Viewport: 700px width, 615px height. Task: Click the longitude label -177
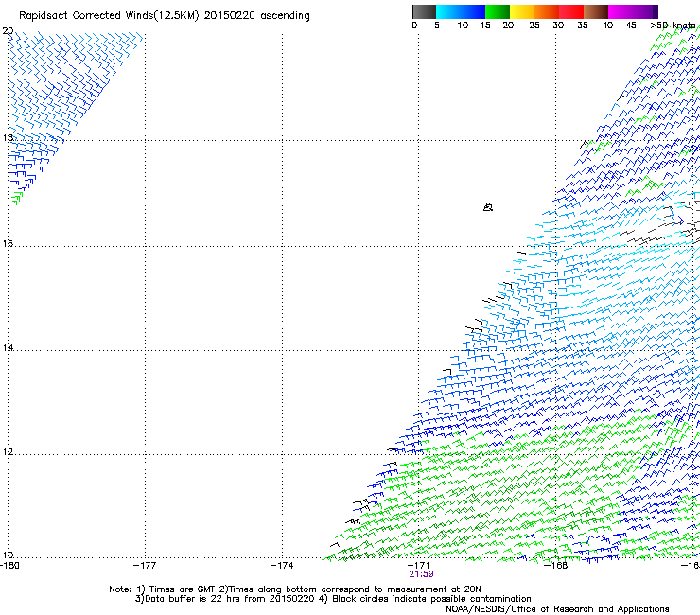click(145, 566)
